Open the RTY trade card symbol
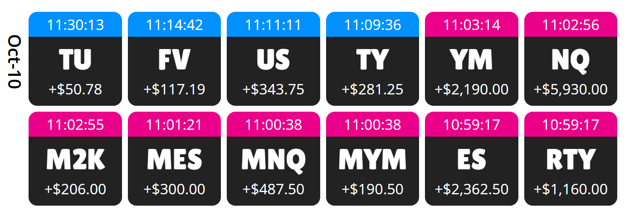This screenshot has height=217, width=644. [571, 160]
